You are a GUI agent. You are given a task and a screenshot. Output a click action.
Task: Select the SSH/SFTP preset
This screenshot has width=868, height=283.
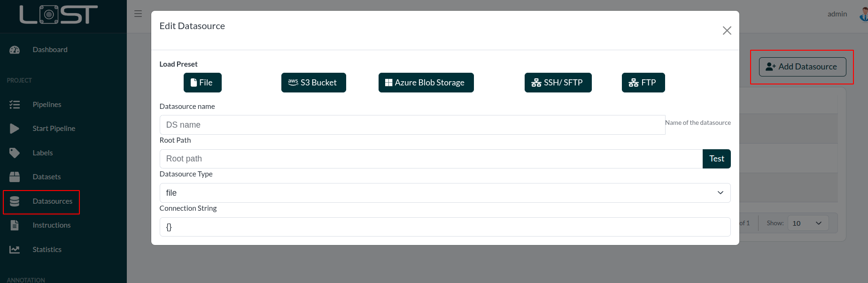pyautogui.click(x=558, y=83)
